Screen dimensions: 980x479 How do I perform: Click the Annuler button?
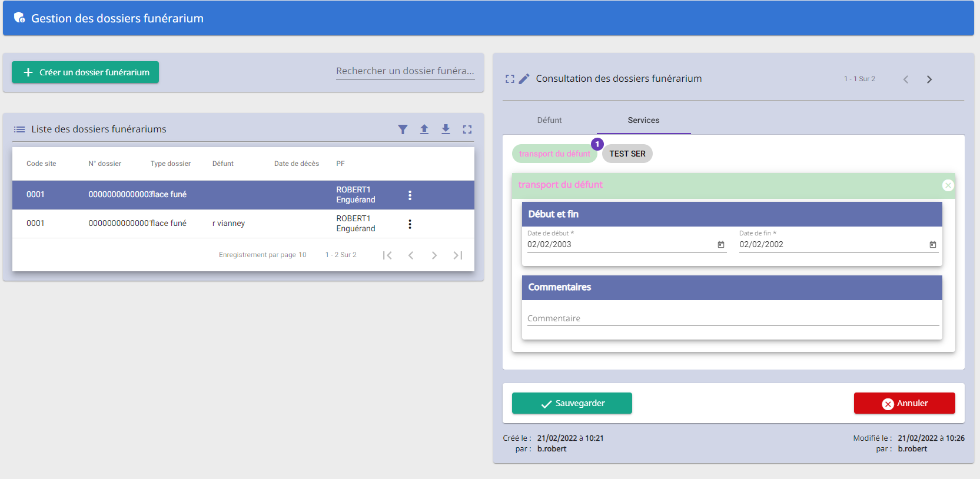point(905,403)
